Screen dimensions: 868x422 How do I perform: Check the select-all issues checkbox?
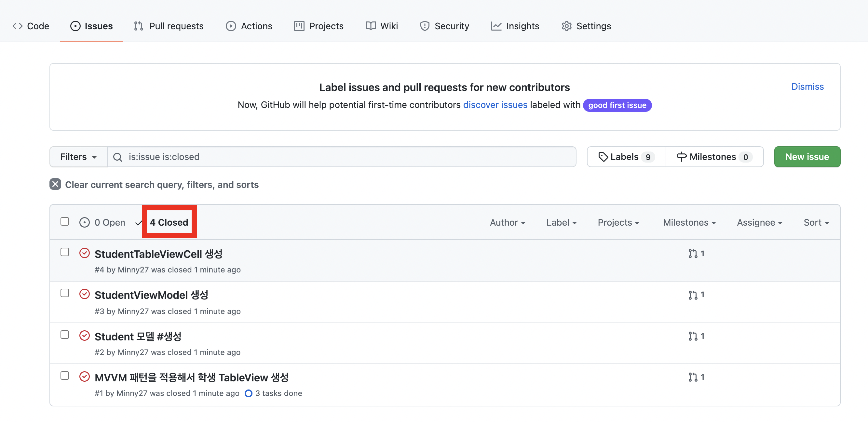pyautogui.click(x=65, y=221)
